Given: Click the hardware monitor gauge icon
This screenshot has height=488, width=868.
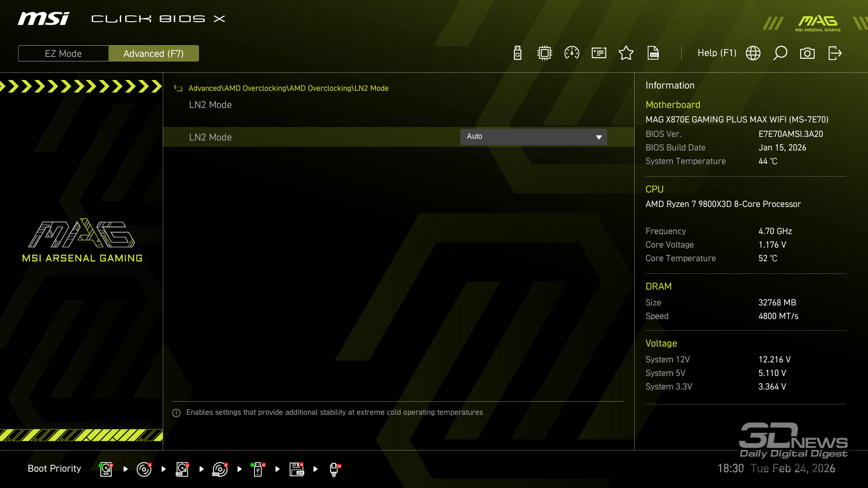Looking at the screenshot, I should point(572,53).
